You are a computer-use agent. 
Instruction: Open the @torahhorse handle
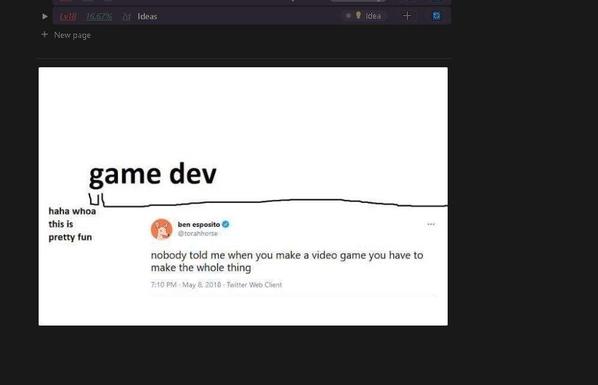198,234
